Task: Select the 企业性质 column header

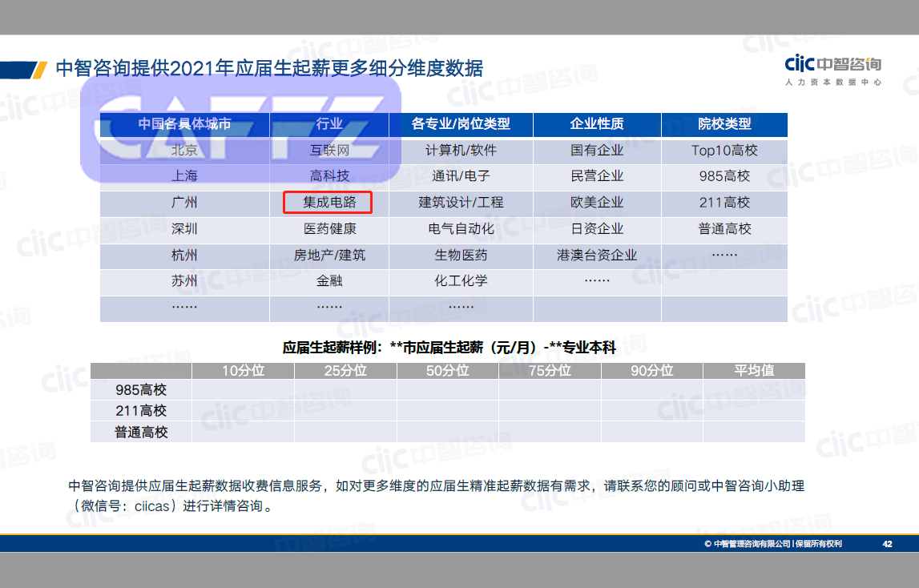Action: tap(596, 124)
